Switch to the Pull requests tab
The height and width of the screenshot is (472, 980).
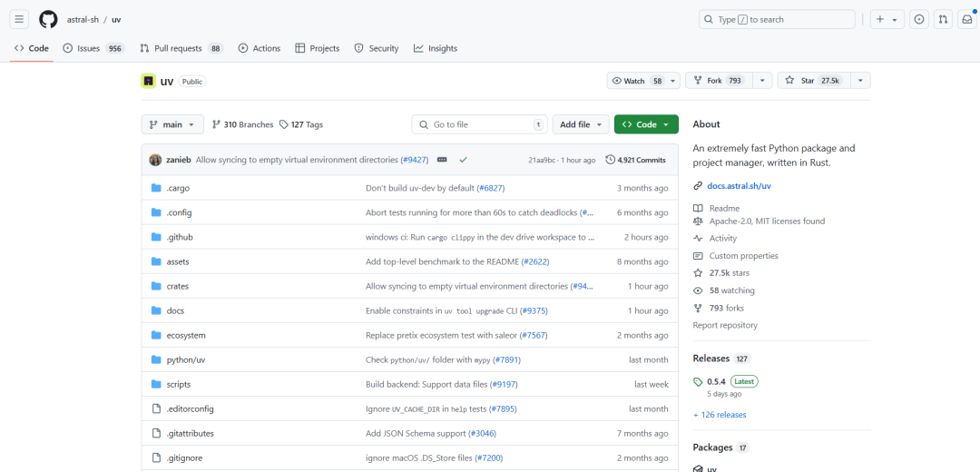(x=181, y=48)
